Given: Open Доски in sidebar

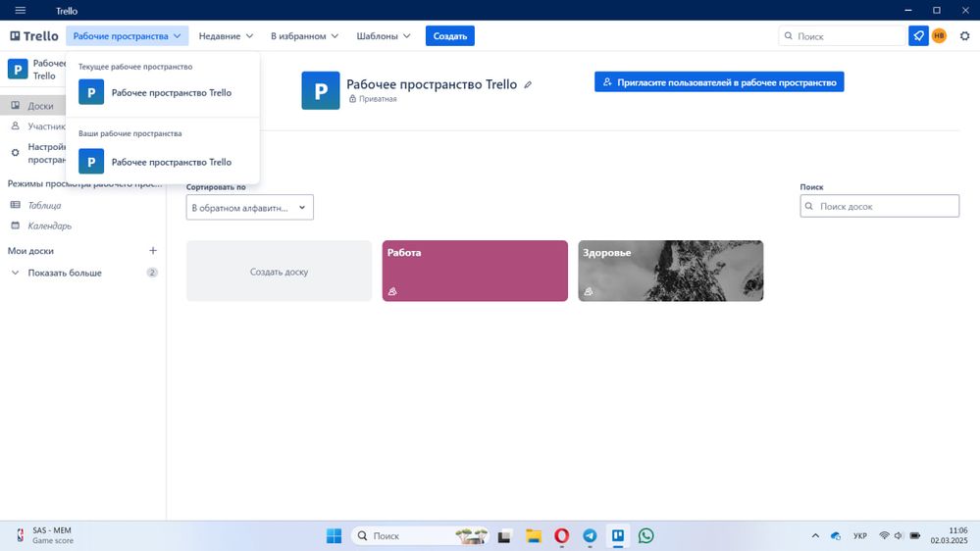Looking at the screenshot, I should 33,106.
